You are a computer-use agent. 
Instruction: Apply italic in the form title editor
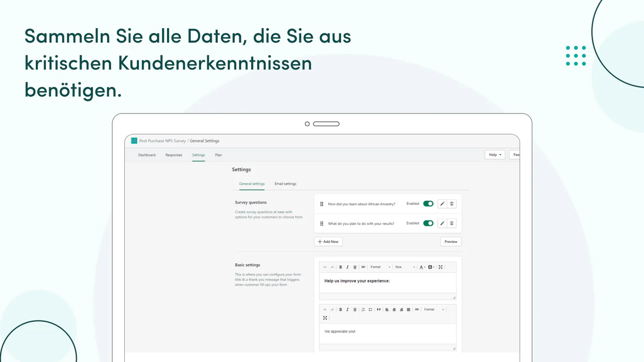(348, 267)
